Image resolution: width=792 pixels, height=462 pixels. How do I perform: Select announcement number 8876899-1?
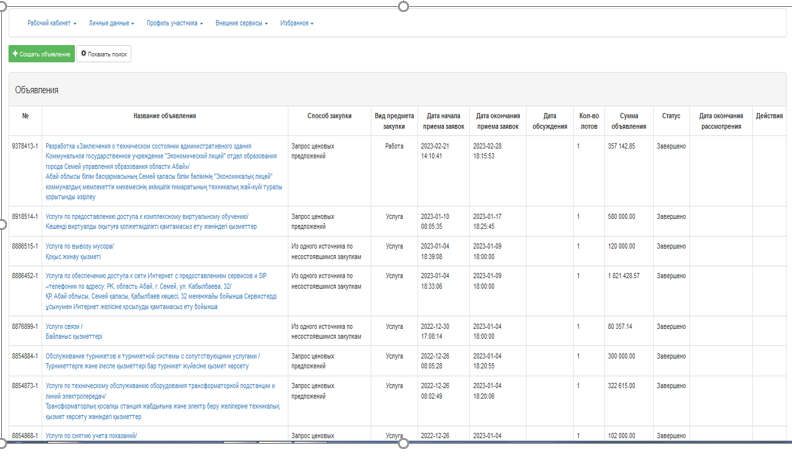pyautogui.click(x=25, y=327)
